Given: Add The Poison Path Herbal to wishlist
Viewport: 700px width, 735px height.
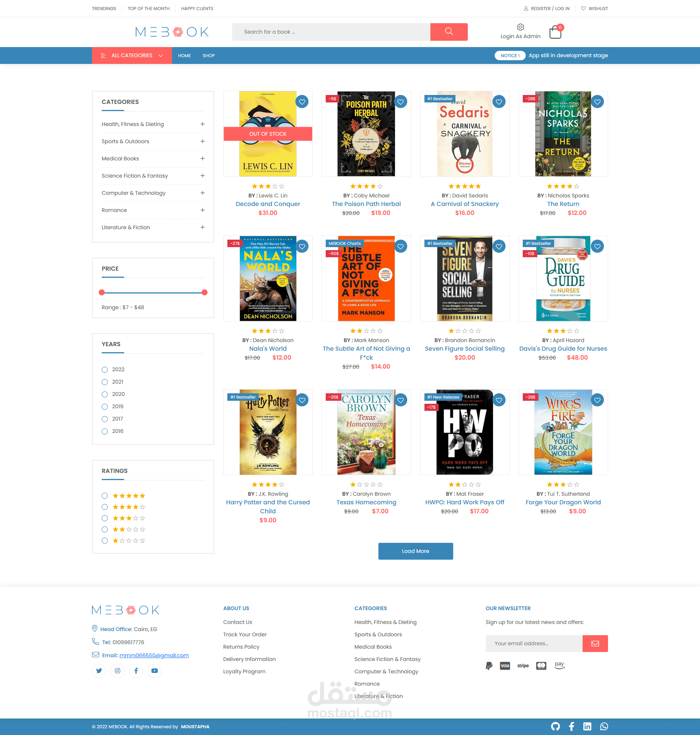Looking at the screenshot, I should pyautogui.click(x=400, y=102).
